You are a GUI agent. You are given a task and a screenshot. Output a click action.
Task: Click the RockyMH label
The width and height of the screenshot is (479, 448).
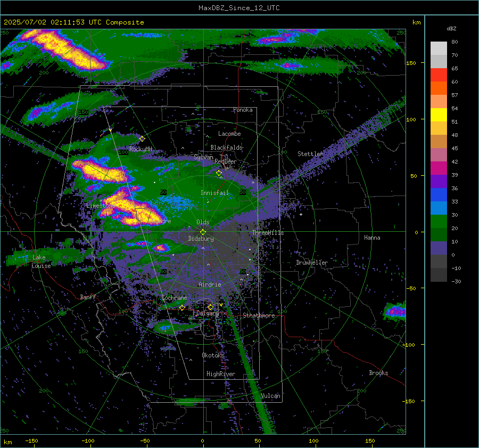[x=141, y=149]
